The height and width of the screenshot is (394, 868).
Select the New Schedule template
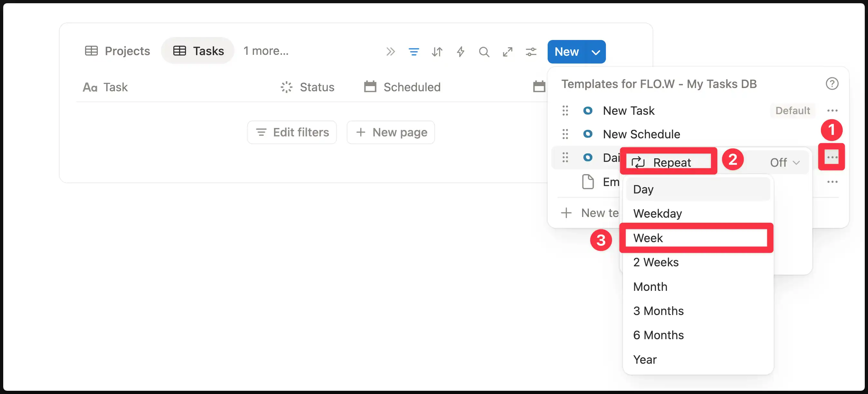(x=641, y=134)
